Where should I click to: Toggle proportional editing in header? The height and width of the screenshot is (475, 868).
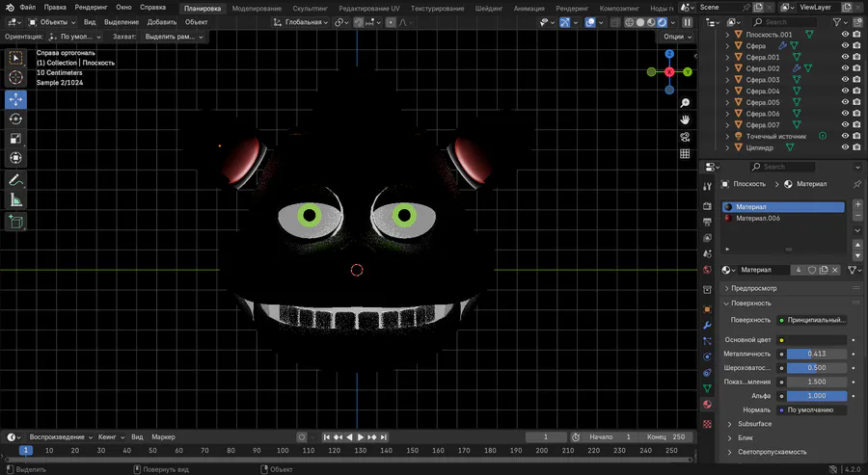[x=391, y=22]
